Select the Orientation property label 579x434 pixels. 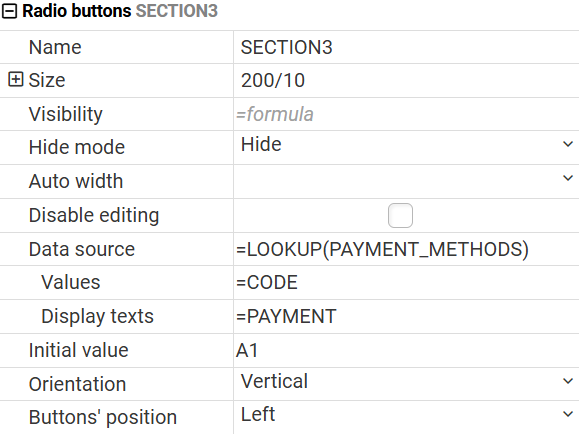click(x=78, y=384)
